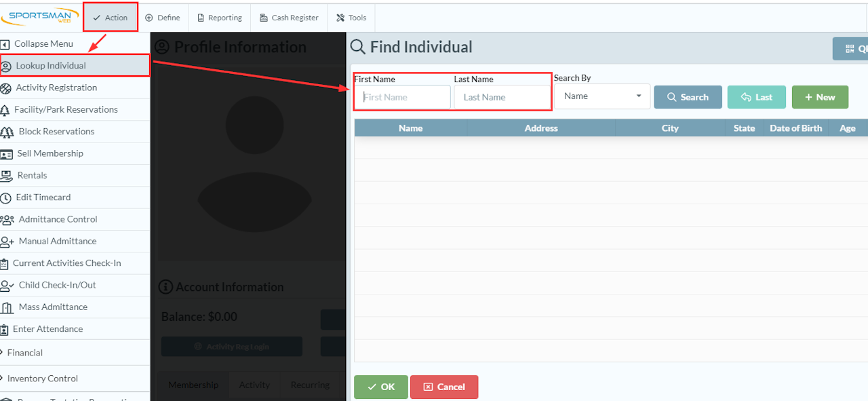Click the red Cancel button
868x401 pixels.
point(444,387)
